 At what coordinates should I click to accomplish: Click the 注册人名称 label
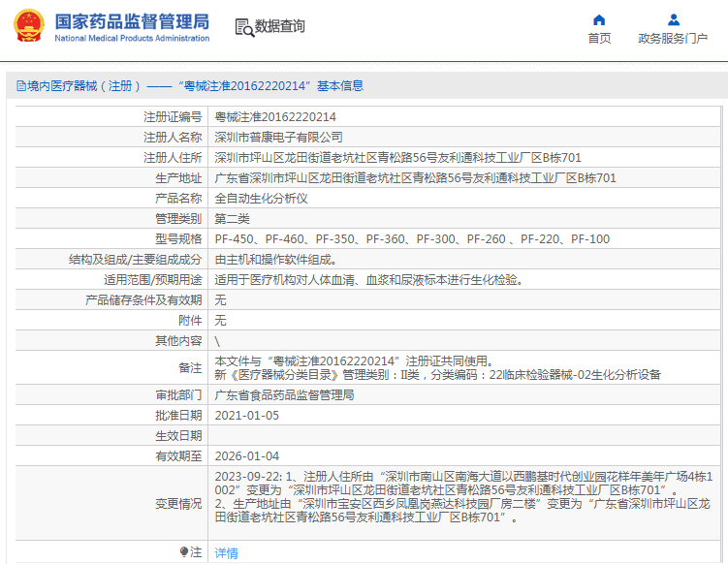(173, 138)
